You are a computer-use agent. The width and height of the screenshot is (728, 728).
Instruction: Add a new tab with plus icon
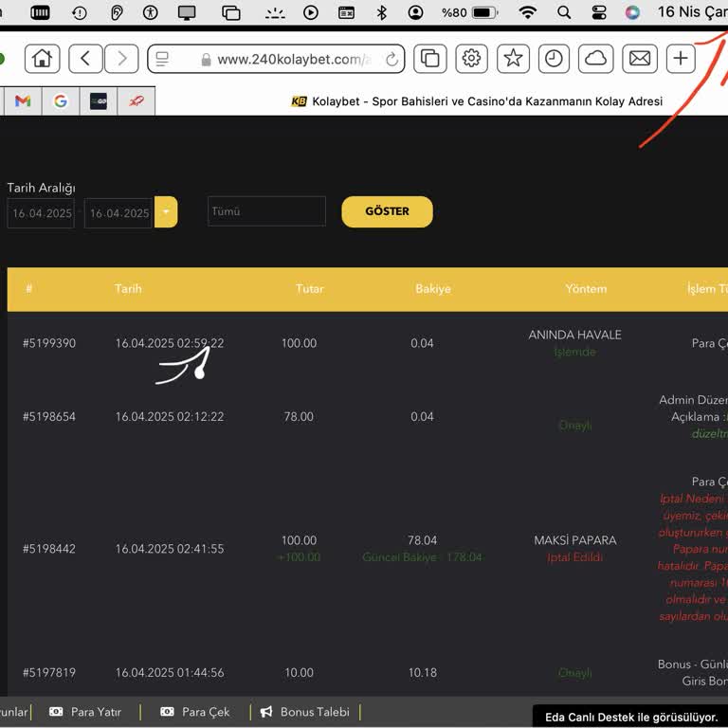coord(681,59)
